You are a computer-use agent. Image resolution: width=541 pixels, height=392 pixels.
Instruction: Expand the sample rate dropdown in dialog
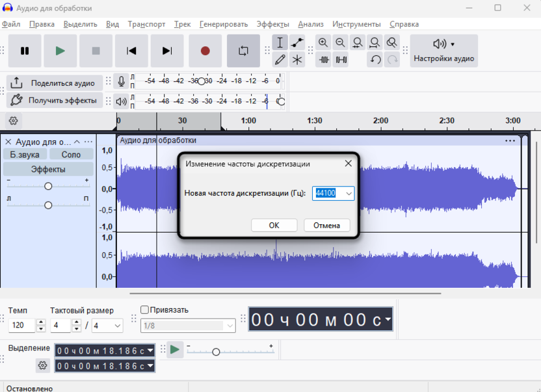(x=349, y=193)
